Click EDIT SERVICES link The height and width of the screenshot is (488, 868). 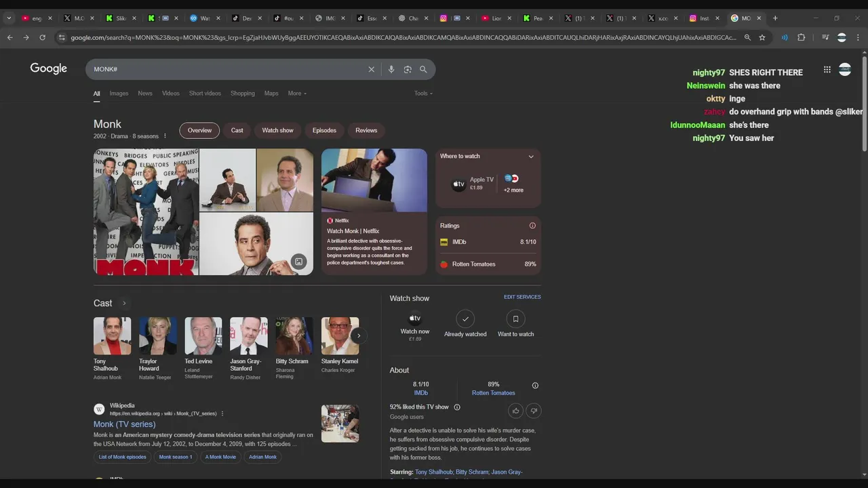[522, 297]
